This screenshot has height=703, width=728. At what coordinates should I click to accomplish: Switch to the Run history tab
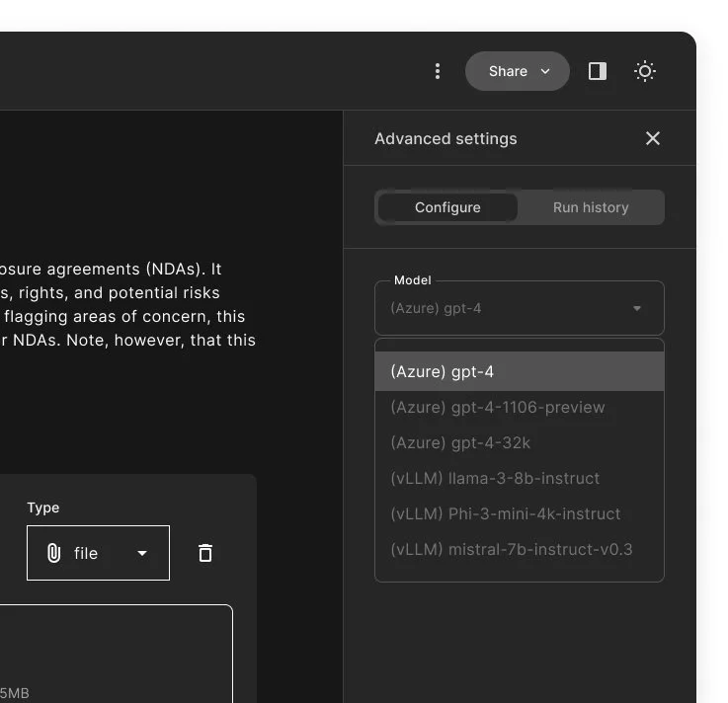pyautogui.click(x=591, y=207)
